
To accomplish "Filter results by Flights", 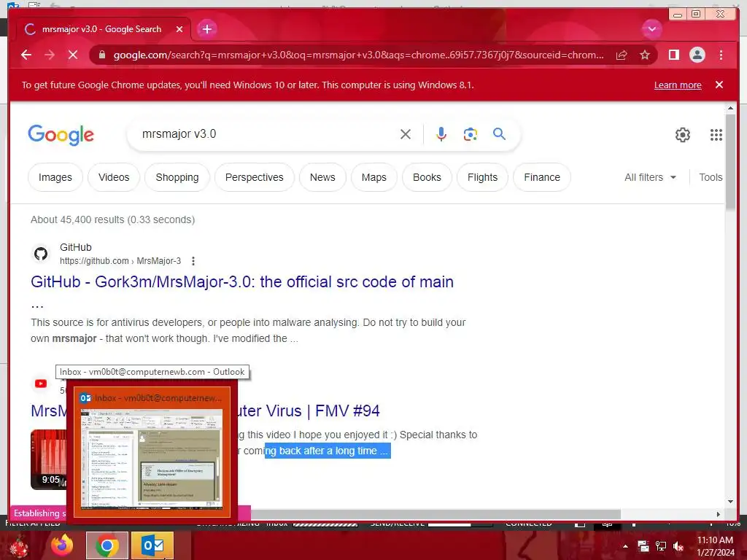I will click(483, 177).
